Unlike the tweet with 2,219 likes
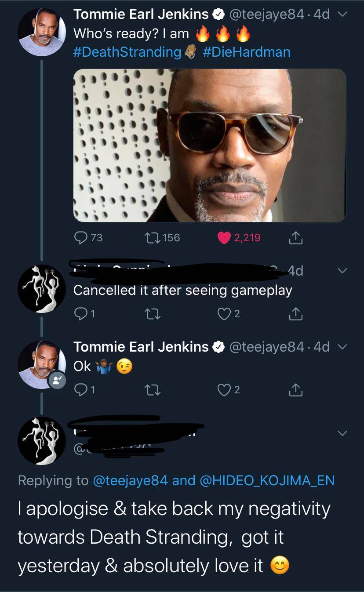 point(224,238)
